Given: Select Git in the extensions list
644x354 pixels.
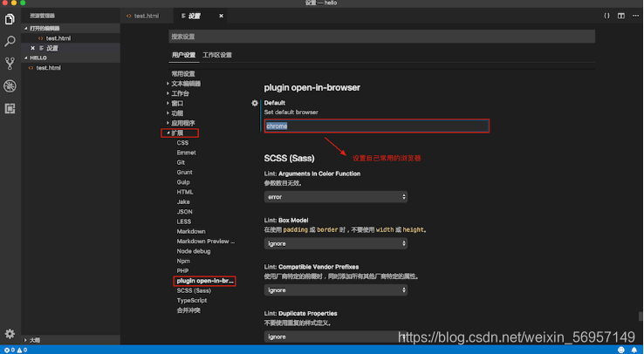Looking at the screenshot, I should (181, 162).
